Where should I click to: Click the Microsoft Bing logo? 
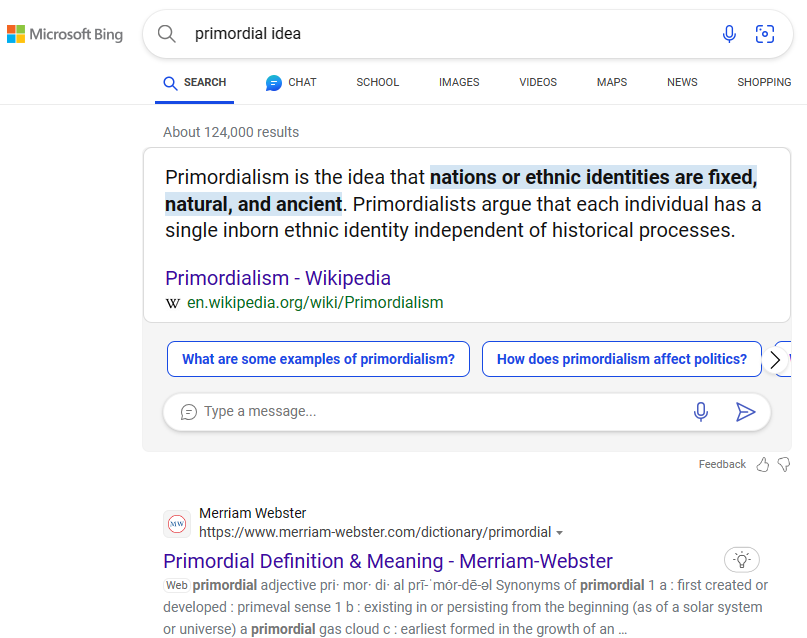coord(65,34)
